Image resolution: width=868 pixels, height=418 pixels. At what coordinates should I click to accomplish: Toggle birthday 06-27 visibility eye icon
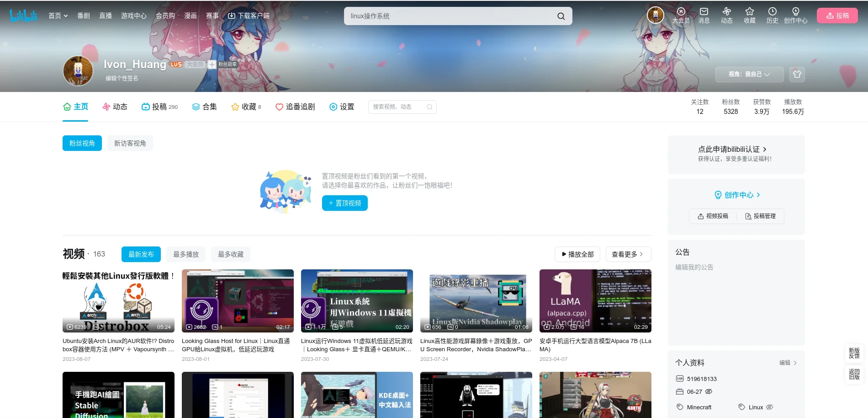(x=709, y=392)
